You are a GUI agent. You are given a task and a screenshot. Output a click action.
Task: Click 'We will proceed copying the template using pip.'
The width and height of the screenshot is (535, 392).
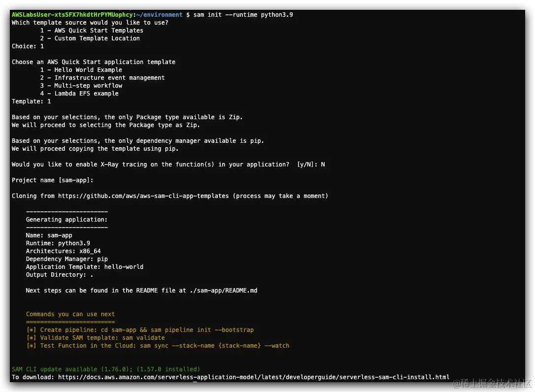pyautogui.click(x=95, y=148)
